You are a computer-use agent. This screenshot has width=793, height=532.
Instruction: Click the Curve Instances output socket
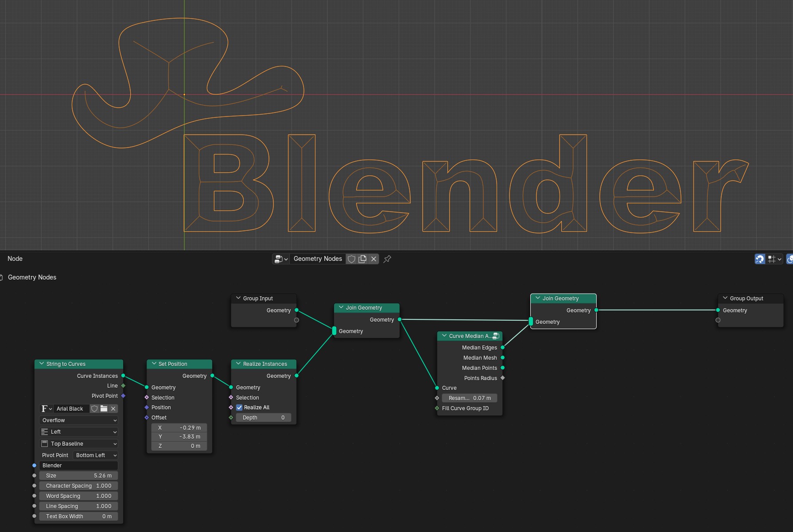tap(123, 376)
